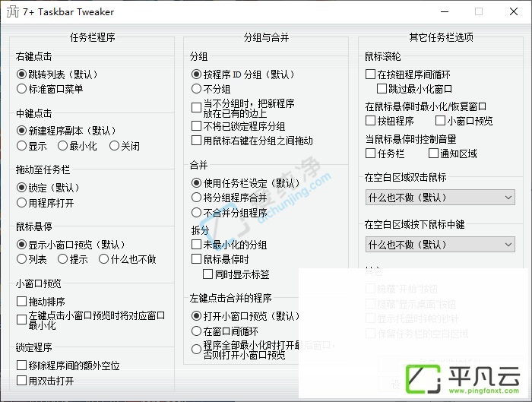
Task: Choose 显示小窗口预览（默认） hover option
Action: [x=21, y=245]
